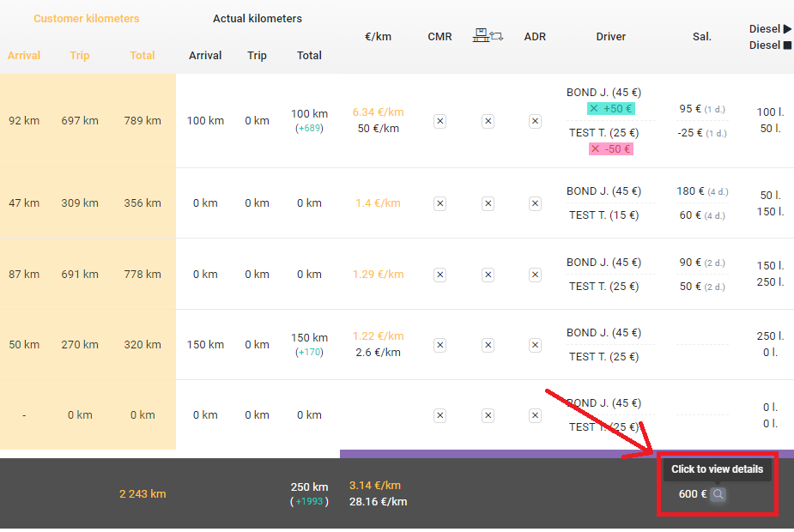Toggle ADR checkbox in 778 km row
Screen dimensions: 794x532
535,275
